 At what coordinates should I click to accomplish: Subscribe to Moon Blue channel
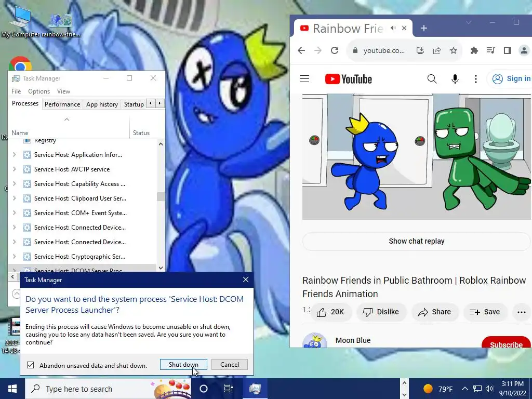click(506, 343)
